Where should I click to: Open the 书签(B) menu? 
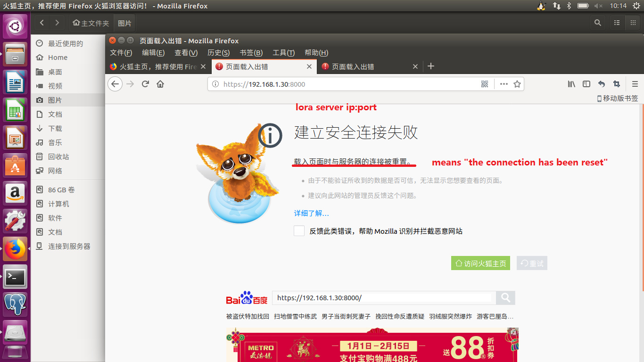click(x=251, y=53)
